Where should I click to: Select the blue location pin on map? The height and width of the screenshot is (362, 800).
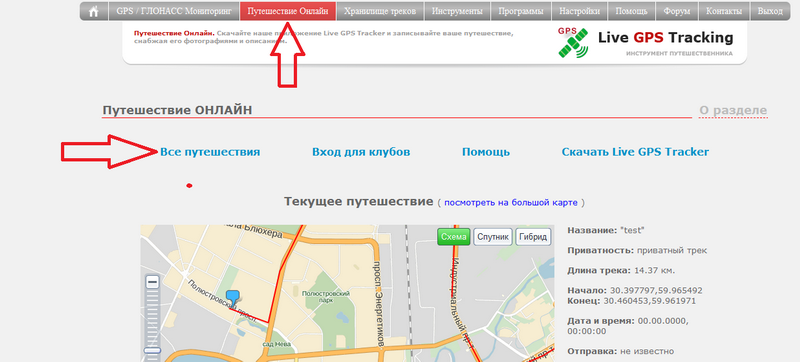[x=233, y=298]
